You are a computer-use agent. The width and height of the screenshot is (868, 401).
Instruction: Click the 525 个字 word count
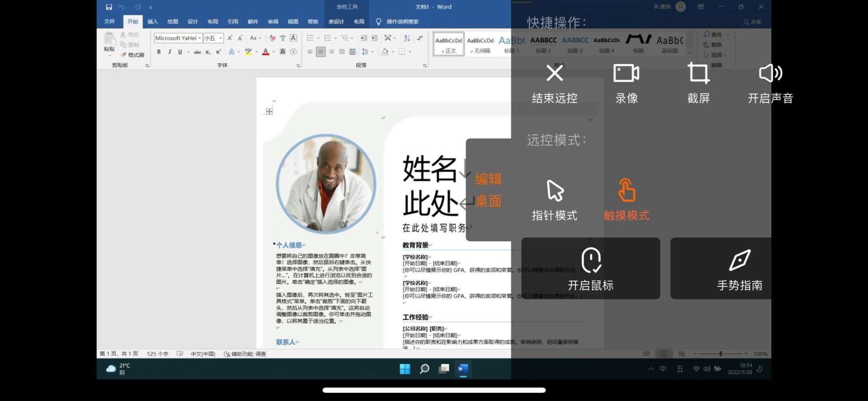[x=157, y=354]
